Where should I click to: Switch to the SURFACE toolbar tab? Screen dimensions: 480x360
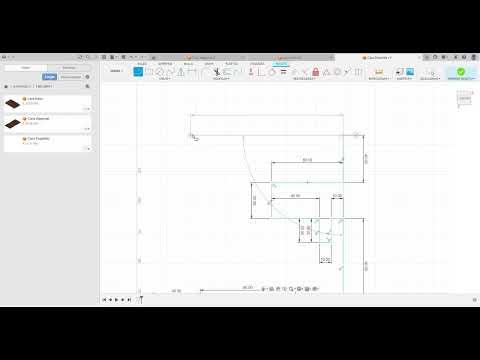point(165,64)
